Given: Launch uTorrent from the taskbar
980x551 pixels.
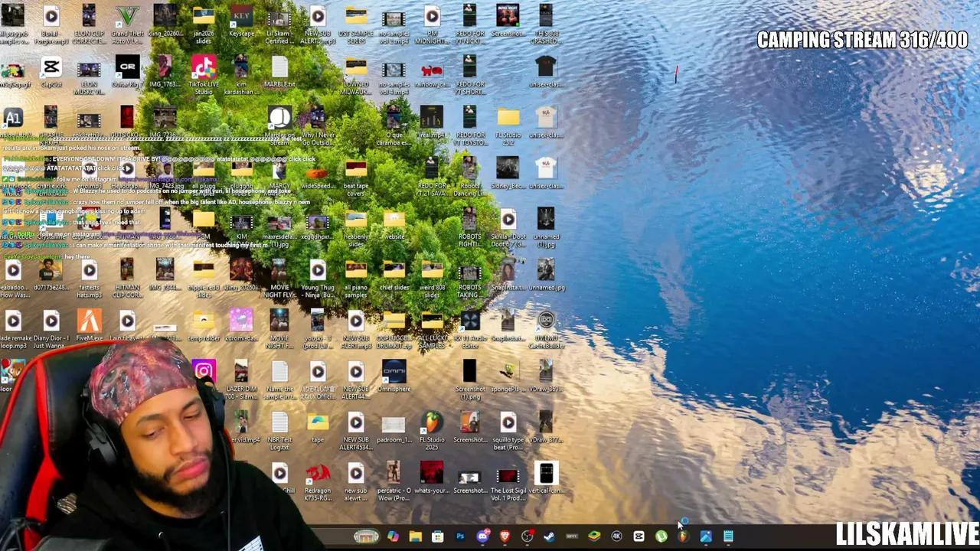Looking at the screenshot, I should click(661, 536).
